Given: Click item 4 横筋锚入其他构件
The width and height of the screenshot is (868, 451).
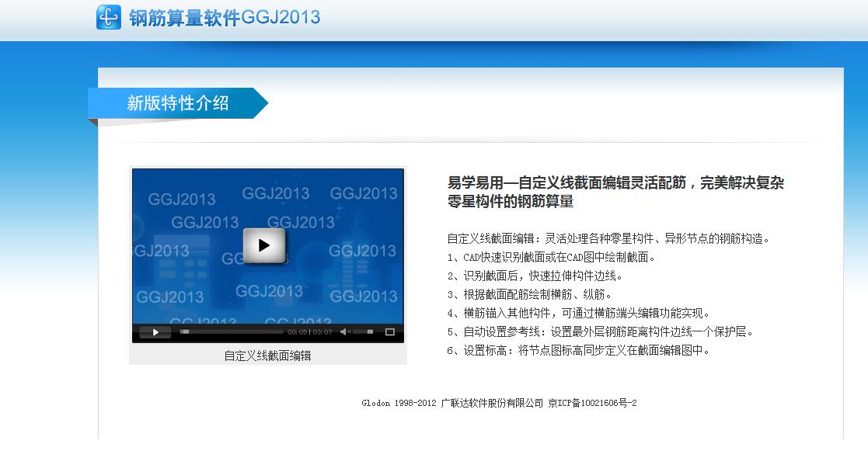Looking at the screenshot, I should [x=578, y=314].
